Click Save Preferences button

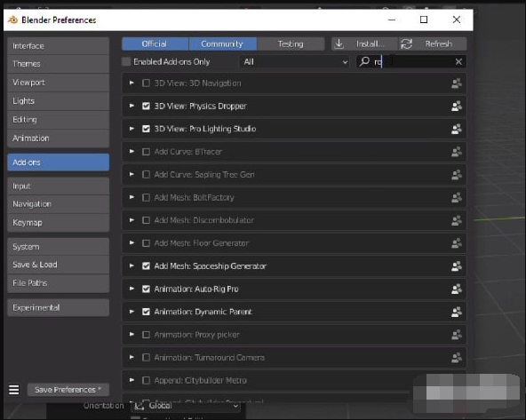pyautogui.click(x=68, y=390)
